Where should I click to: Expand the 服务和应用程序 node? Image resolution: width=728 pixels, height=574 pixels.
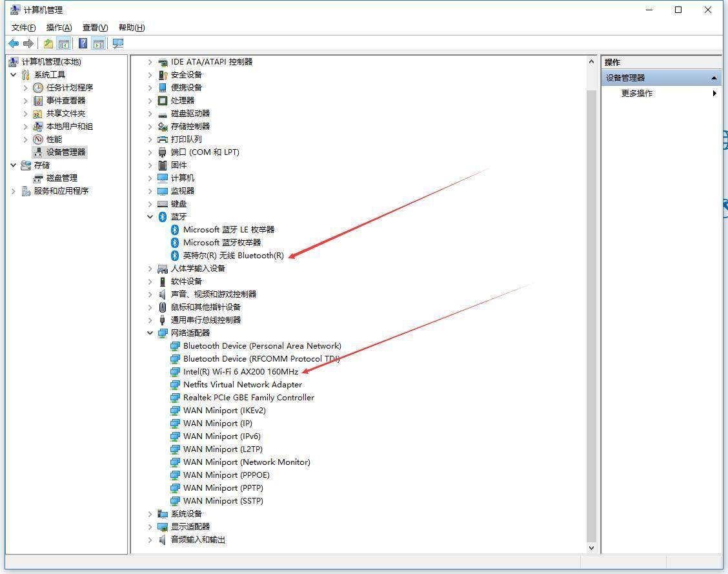(x=14, y=191)
